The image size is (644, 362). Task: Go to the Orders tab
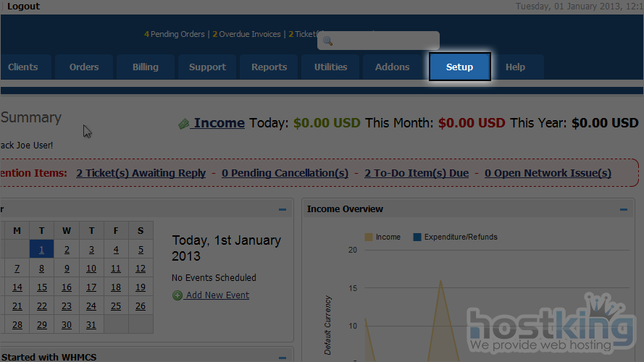point(84,67)
